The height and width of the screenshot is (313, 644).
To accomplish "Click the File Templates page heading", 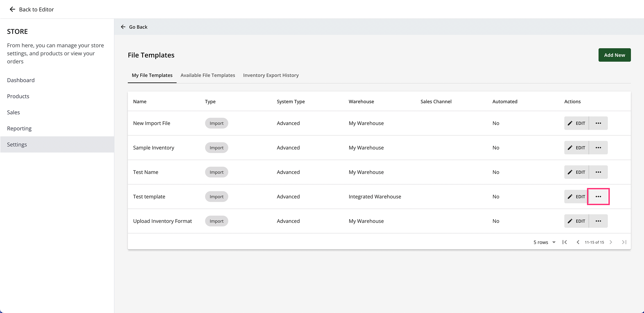I will click(151, 55).
